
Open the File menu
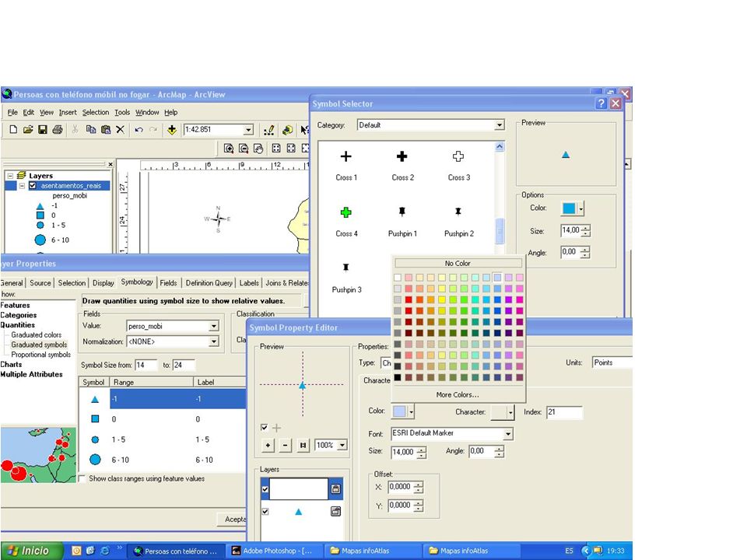tap(12, 112)
